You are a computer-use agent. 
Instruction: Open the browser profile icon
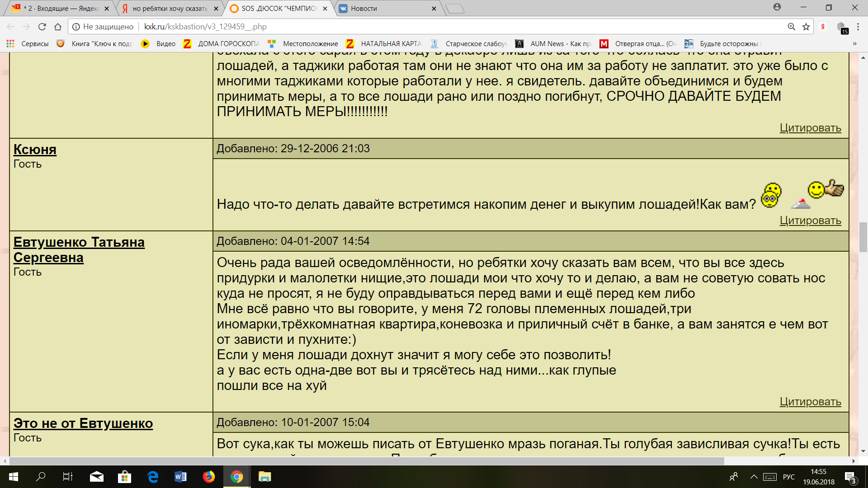(777, 8)
